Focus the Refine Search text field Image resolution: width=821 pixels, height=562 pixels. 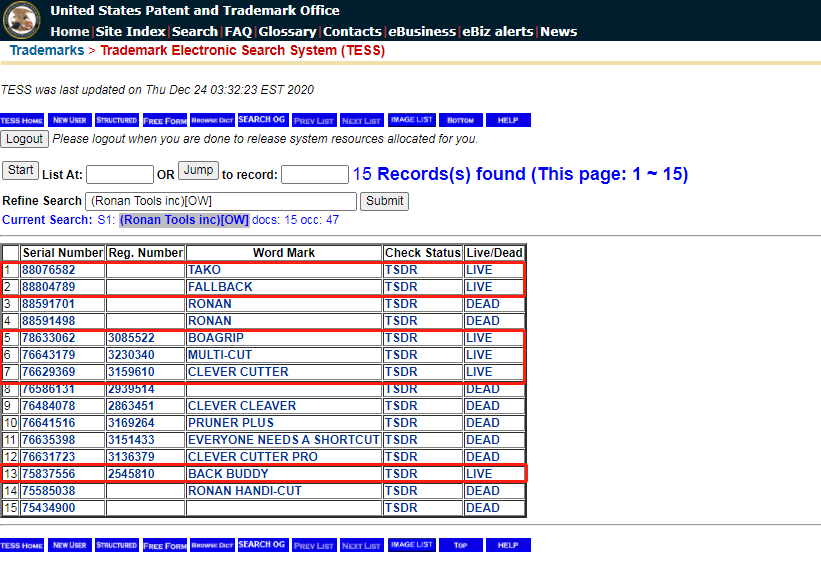coord(221,201)
